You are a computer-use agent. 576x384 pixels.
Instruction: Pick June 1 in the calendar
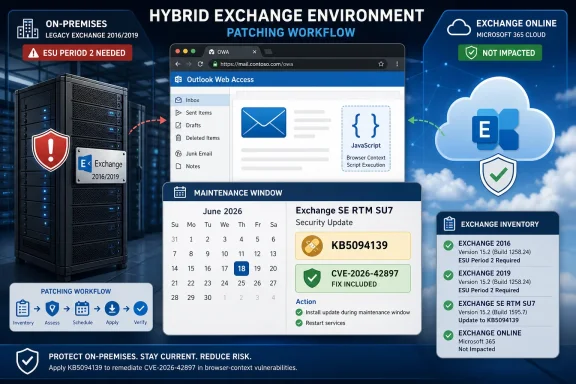(x=191, y=239)
